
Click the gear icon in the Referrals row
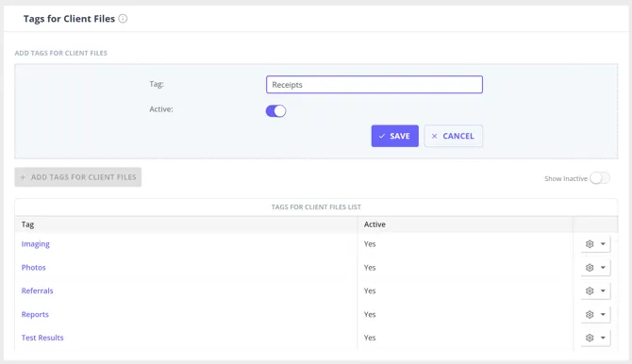click(590, 290)
